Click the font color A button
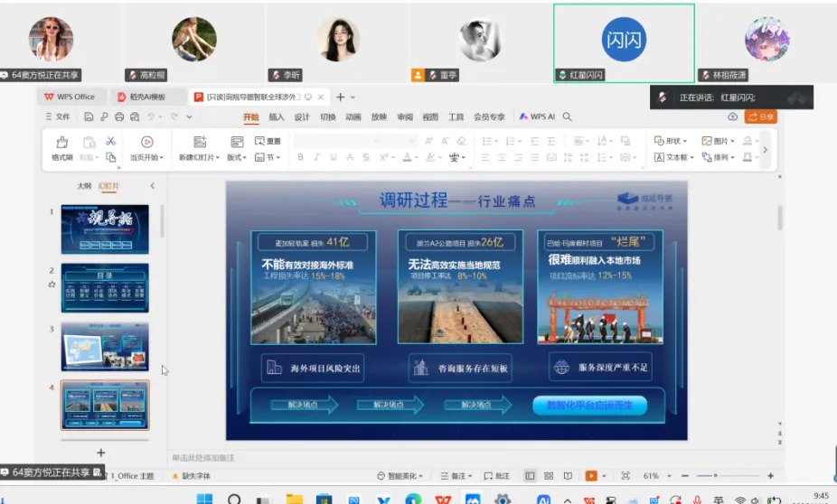 (408, 157)
